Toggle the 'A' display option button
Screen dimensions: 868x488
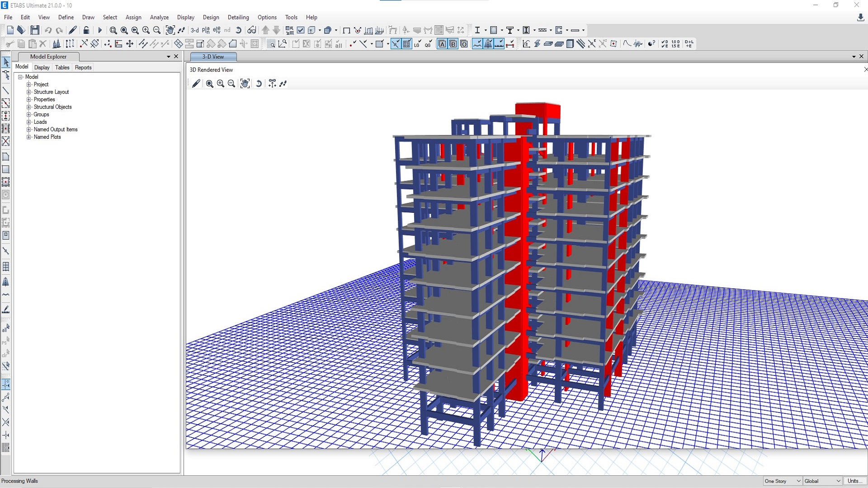pyautogui.click(x=442, y=44)
